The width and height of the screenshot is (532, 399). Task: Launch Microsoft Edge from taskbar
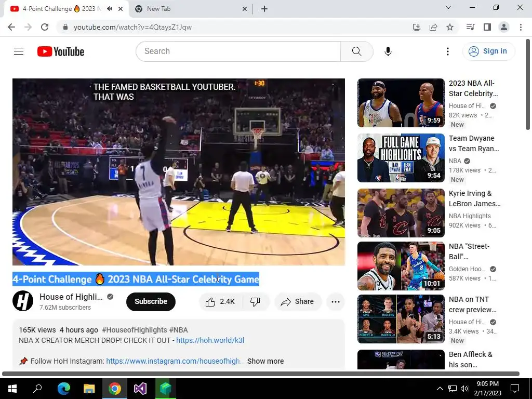tap(63, 388)
